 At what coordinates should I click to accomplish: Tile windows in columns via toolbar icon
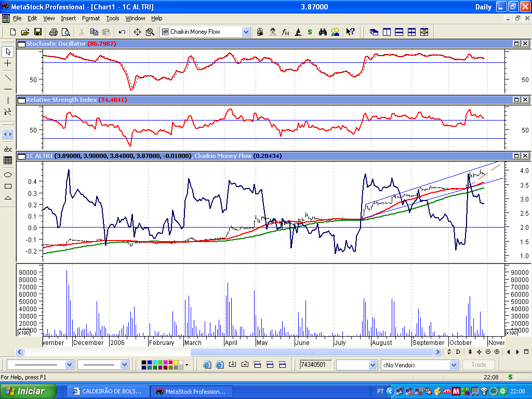coord(387,32)
